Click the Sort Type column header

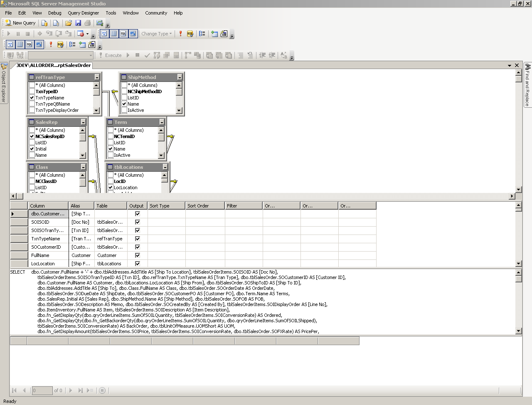point(166,206)
